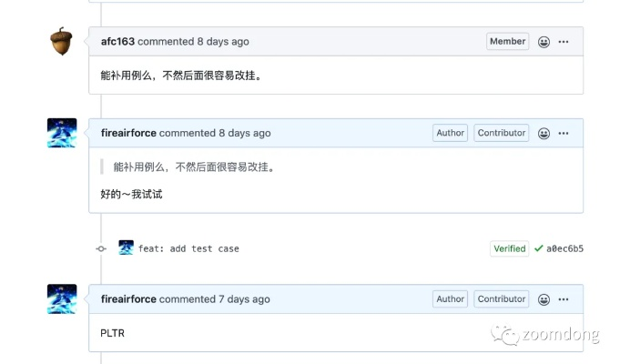Click the Author badge on the 8-days-ago comment
Screen dimensions: 620x364
tap(450, 133)
